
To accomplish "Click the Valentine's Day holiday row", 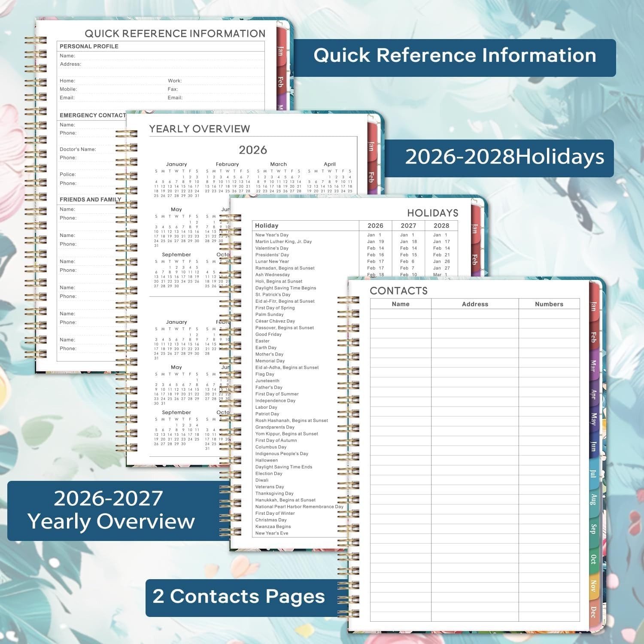I will pyautogui.click(x=355, y=248).
